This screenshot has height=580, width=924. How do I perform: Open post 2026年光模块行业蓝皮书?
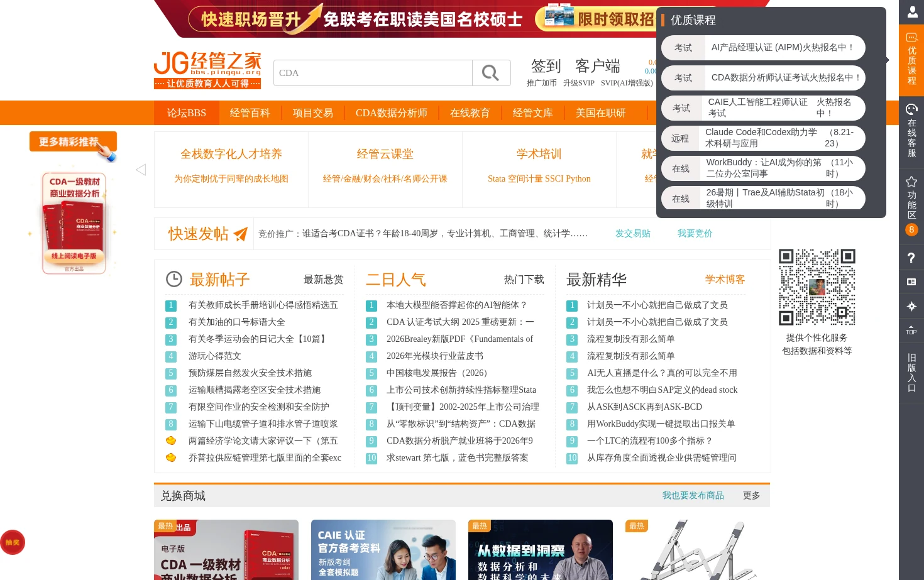pos(435,356)
